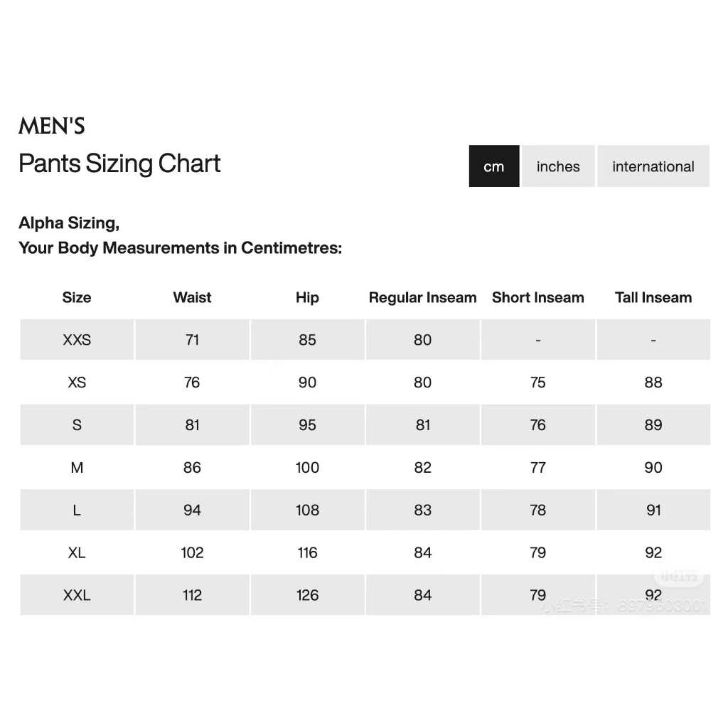This screenshot has width=728, height=728.
Task: Click the XS short inseam value 75
Action: [537, 382]
